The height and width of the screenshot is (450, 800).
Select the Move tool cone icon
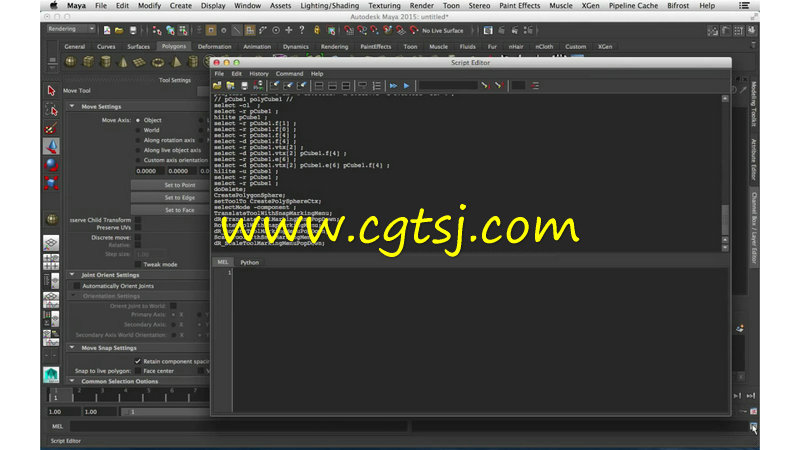click(x=51, y=146)
